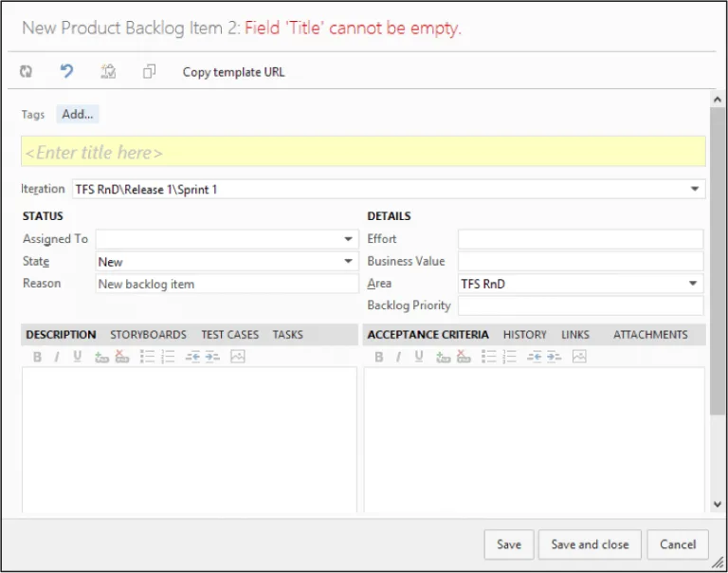Screen dimensions: 728x573
Task: Switch to the Attachments tab
Action: click(650, 335)
